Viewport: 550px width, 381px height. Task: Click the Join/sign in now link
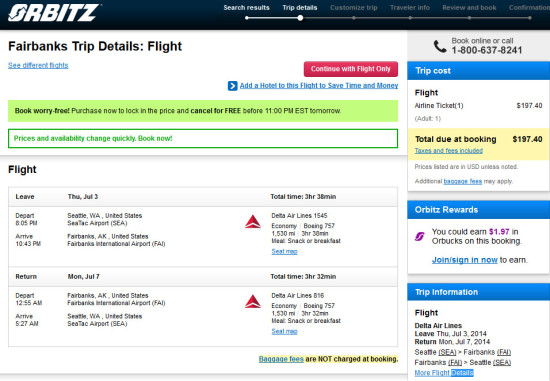[x=465, y=260]
